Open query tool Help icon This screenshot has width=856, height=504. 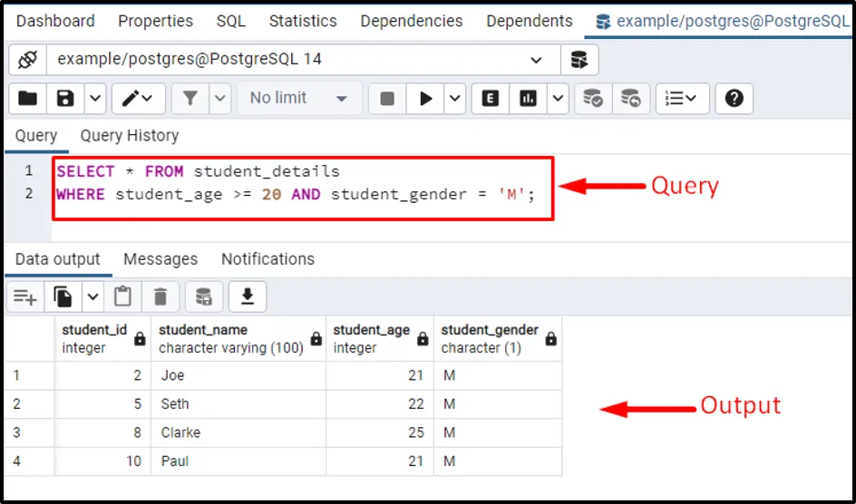click(734, 98)
